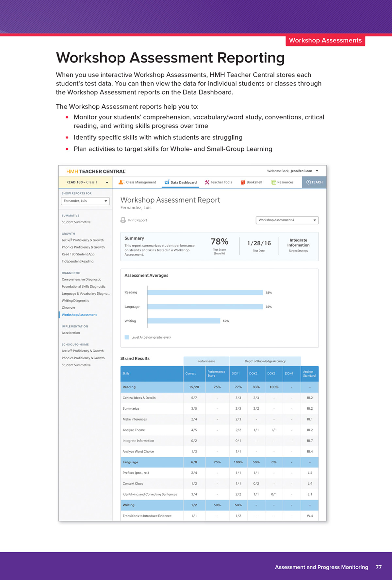This screenshot has width=392, height=580.
Task: Open the Acceleration report under Implementation
Action: point(71,333)
